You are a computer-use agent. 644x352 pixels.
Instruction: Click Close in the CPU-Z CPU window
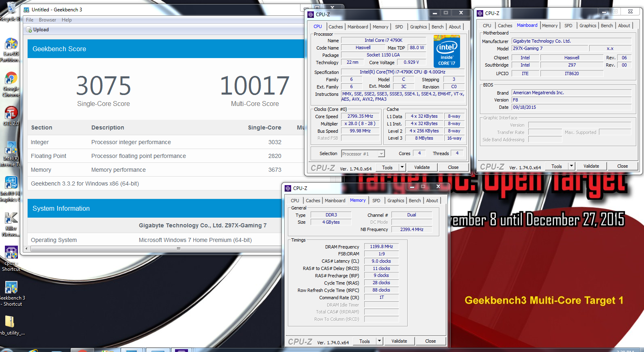click(x=453, y=167)
